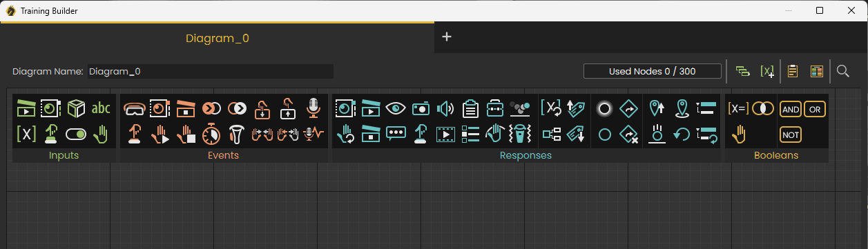Select the teal branching flow response node
Screen dimensions: 868x249
[551, 134]
